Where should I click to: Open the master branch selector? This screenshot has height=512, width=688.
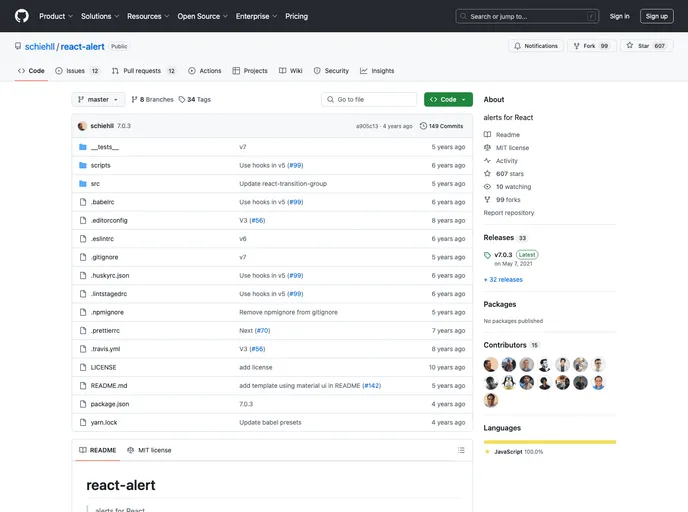(x=98, y=100)
